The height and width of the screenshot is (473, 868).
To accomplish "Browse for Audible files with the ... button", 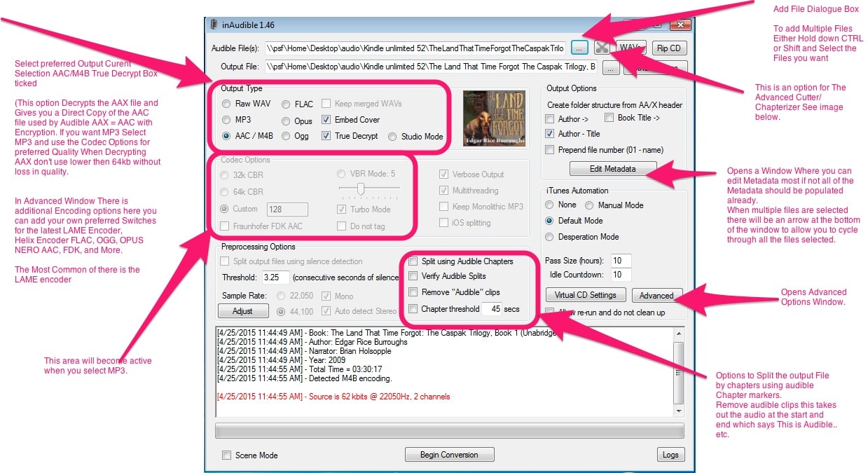I will 579,48.
